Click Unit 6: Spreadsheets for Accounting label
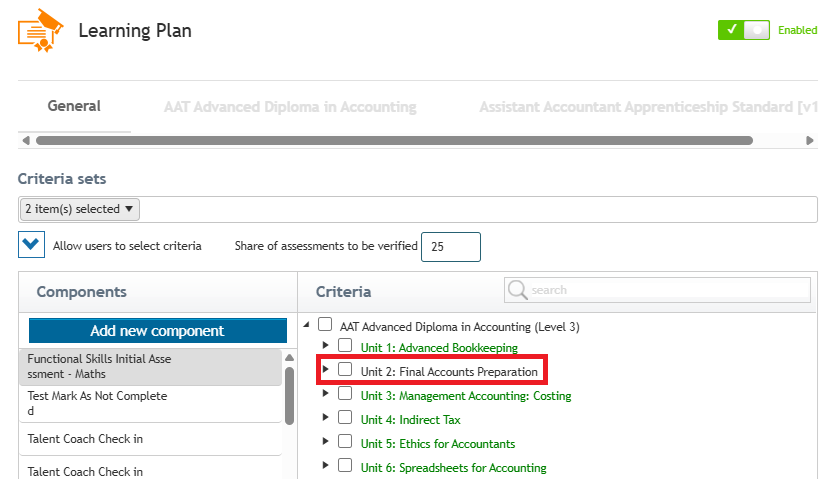This screenshot has width=831, height=479. pyautogui.click(x=453, y=468)
